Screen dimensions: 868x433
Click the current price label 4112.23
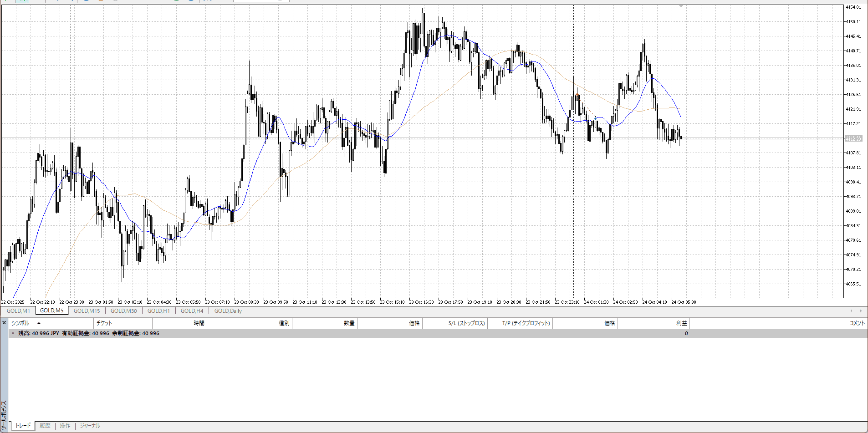(853, 139)
